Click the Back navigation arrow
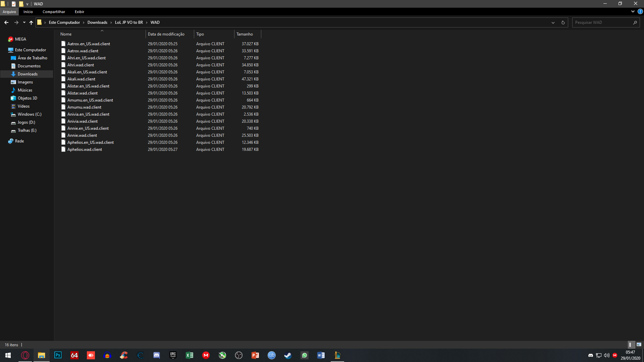644x362 pixels. pyautogui.click(x=6, y=22)
